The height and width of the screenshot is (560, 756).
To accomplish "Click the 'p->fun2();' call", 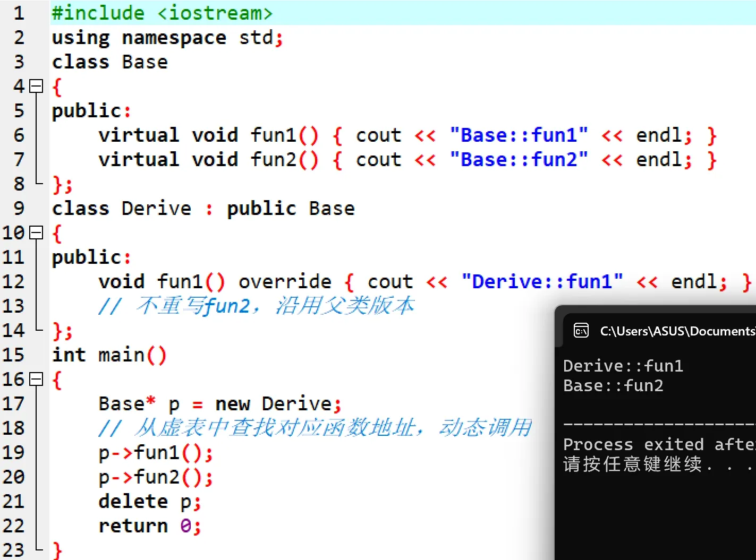I will pyautogui.click(x=156, y=477).
